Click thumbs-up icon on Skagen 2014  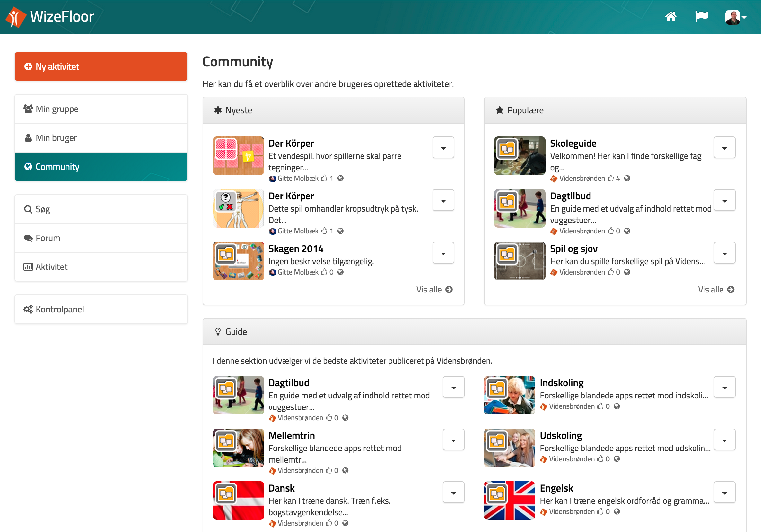click(324, 272)
